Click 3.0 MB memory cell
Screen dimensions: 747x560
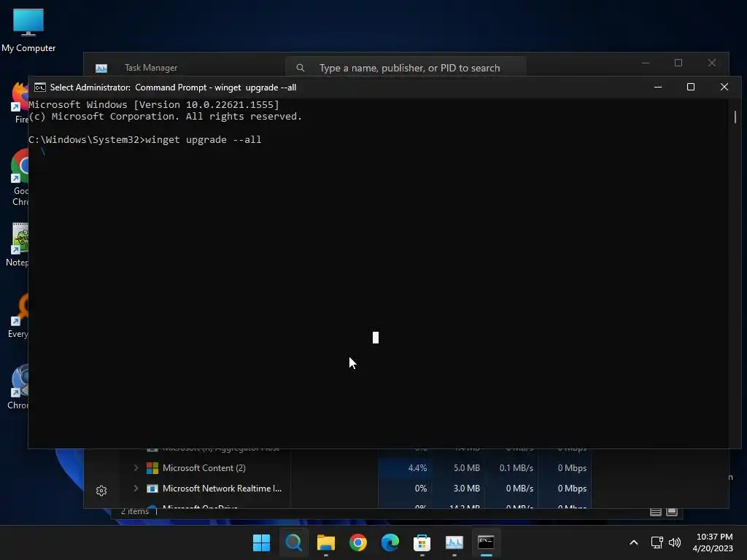point(460,489)
